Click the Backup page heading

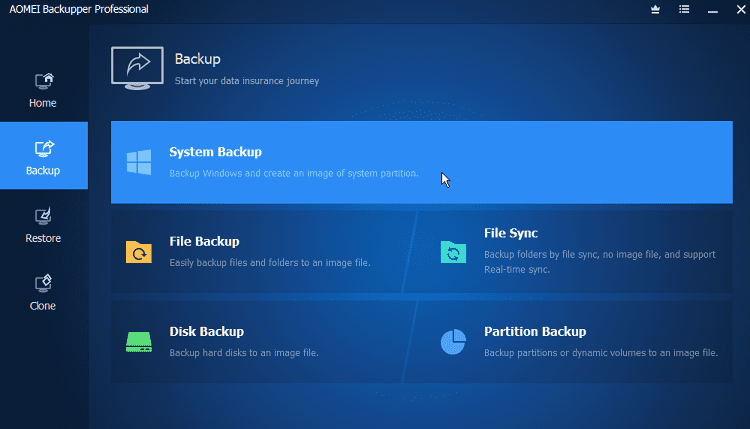(198, 59)
